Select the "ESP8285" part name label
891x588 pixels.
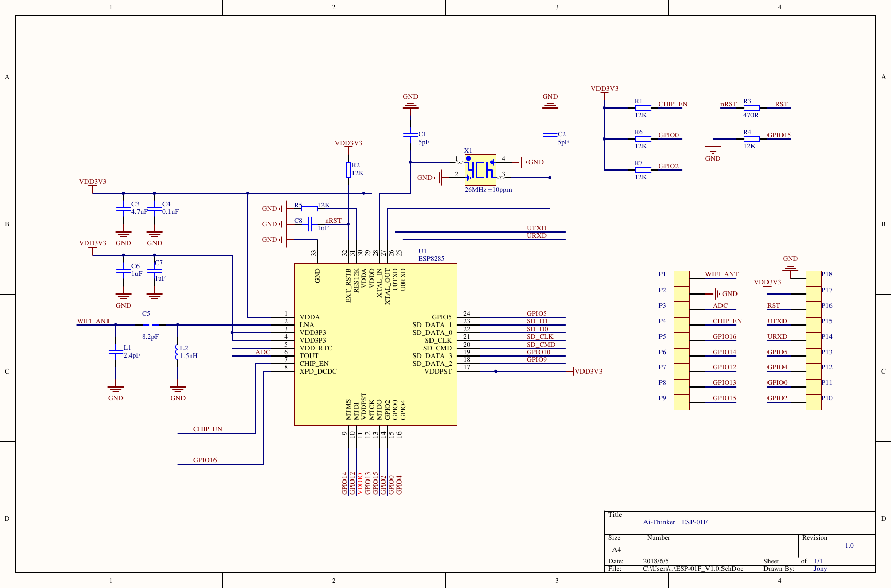click(431, 259)
